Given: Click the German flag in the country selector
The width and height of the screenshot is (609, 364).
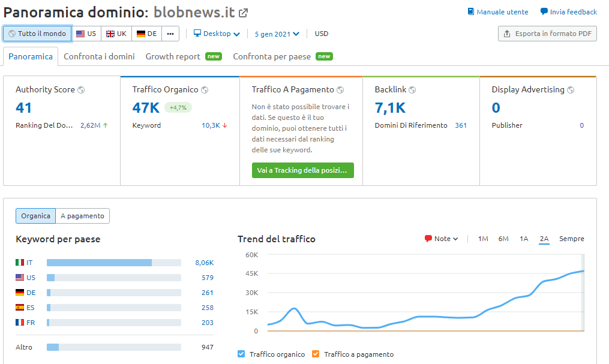Looking at the screenshot, I should (x=141, y=34).
